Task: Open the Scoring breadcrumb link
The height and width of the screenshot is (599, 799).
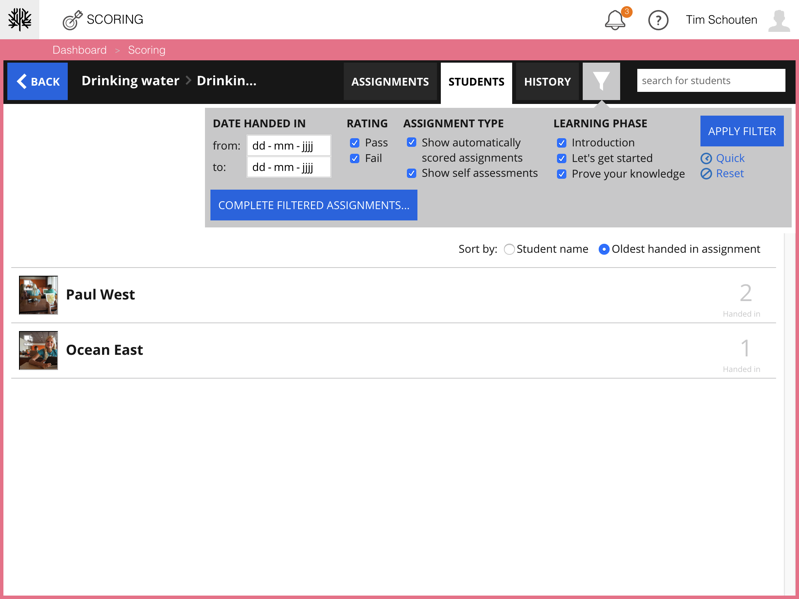Action: coord(146,50)
